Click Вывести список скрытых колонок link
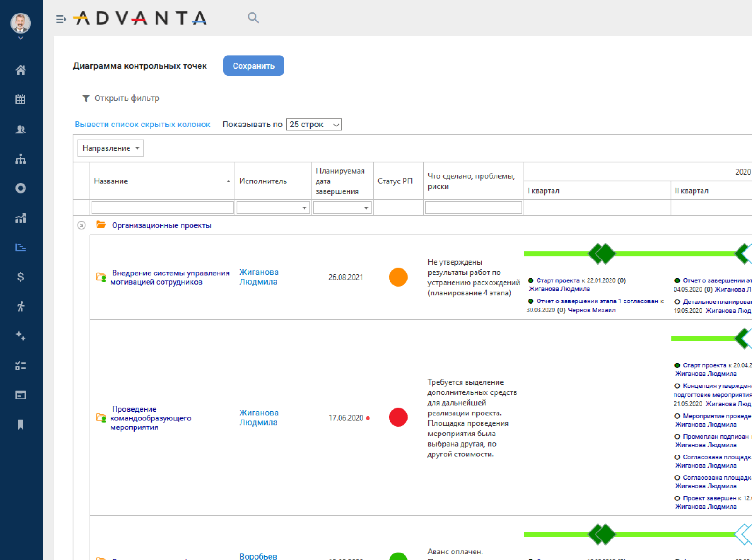The height and width of the screenshot is (560, 752). [142, 125]
